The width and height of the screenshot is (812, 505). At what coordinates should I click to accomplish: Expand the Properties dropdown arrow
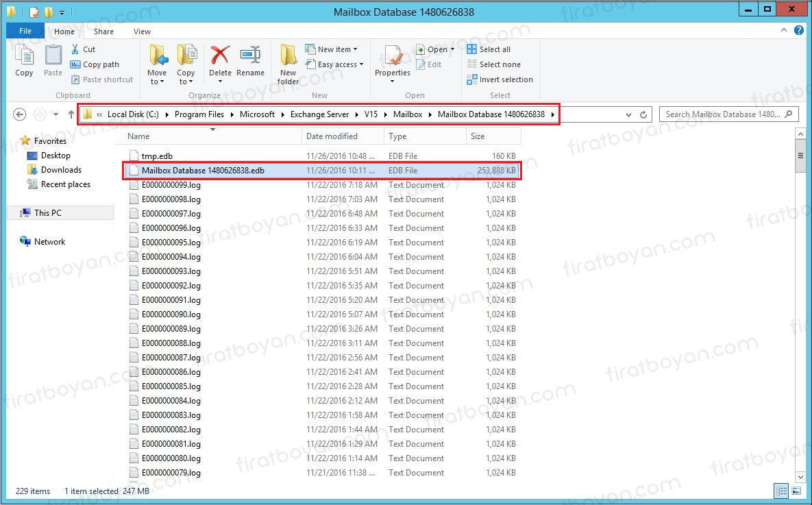(393, 82)
